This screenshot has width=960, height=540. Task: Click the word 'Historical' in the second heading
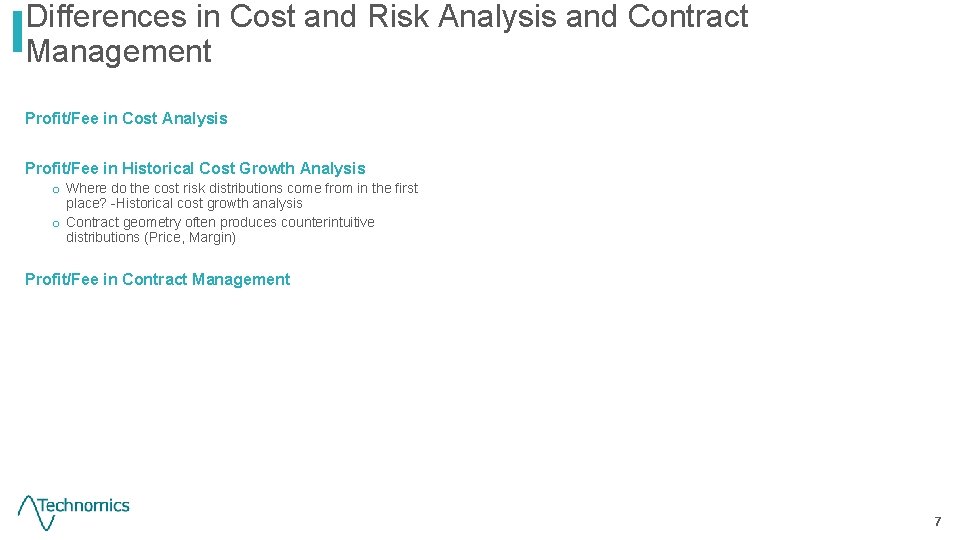[x=157, y=168]
